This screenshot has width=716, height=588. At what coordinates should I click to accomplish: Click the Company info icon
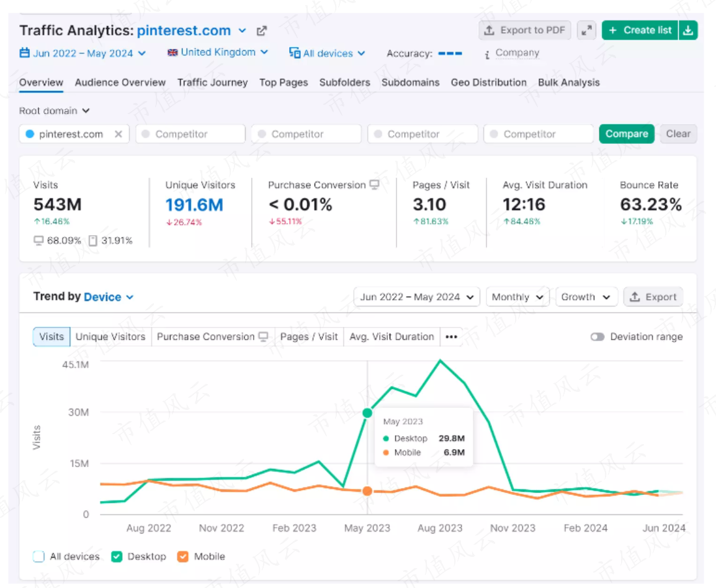(x=487, y=55)
